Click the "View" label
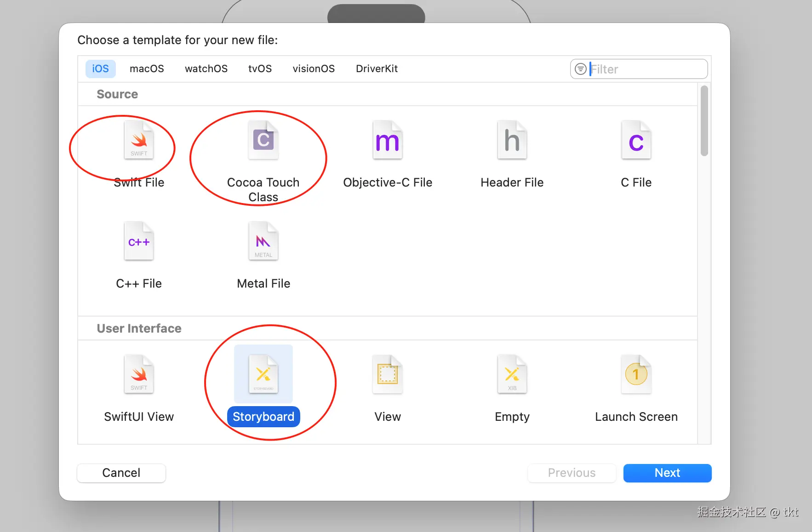 pos(388,417)
